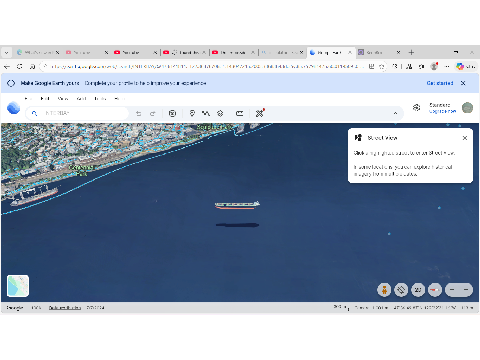This screenshot has height=360, width=480.
Task: Click the search magnifier icon
Action: pyautogui.click(x=34, y=113)
